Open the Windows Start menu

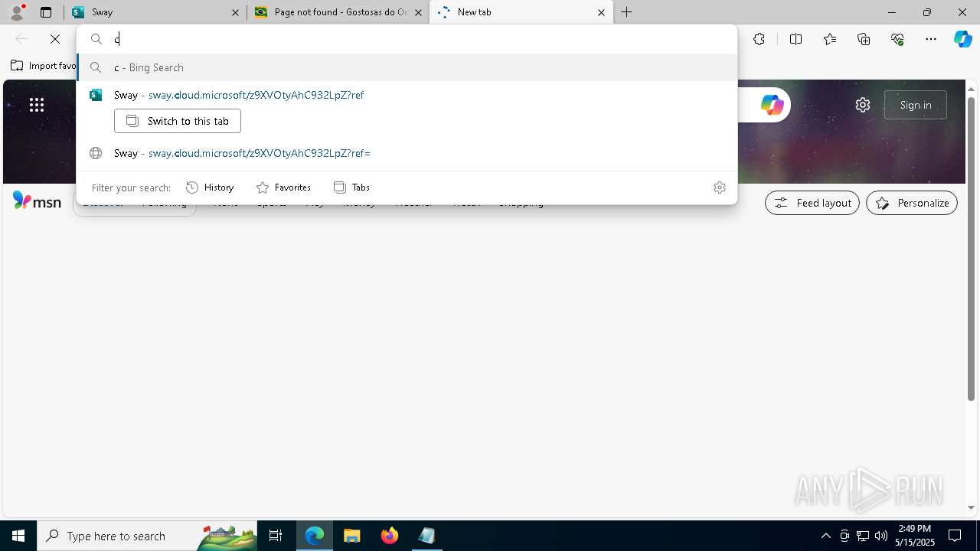pos(18,536)
